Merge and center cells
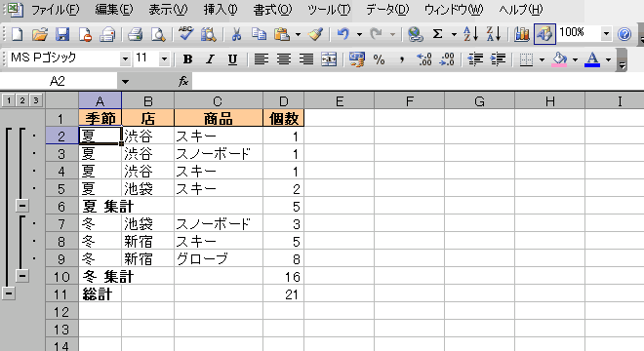 (329, 59)
